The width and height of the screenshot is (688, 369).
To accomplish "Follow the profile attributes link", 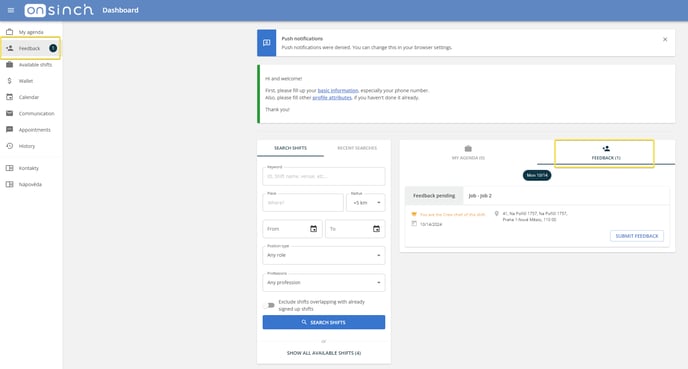I will [x=332, y=98].
